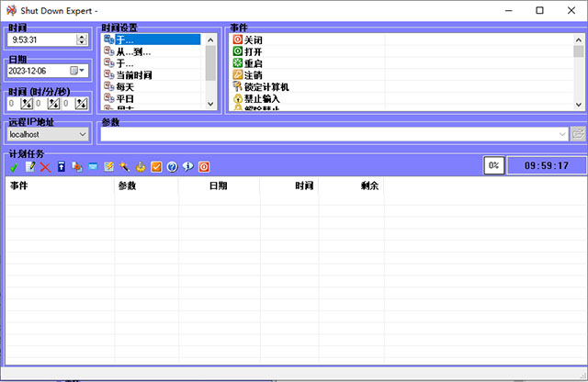Open the 参数 combo box dropdown arrow
Viewport: 588px width, 382px height.
pos(562,134)
